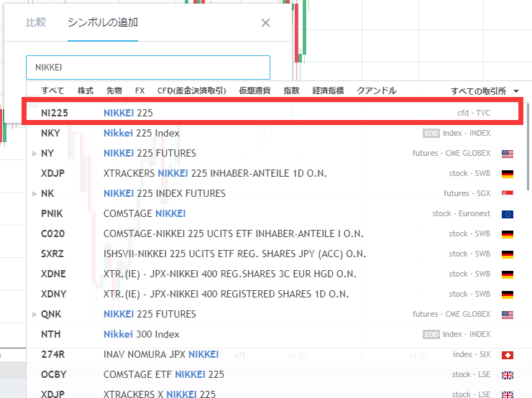Click US flag on QNK row
The width and height of the screenshot is (532, 398).
508,315
